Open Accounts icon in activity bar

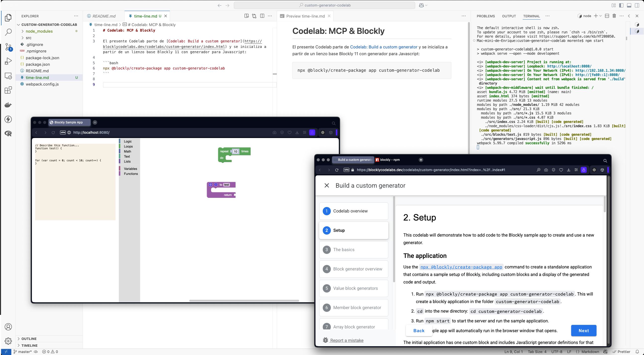tap(8, 327)
